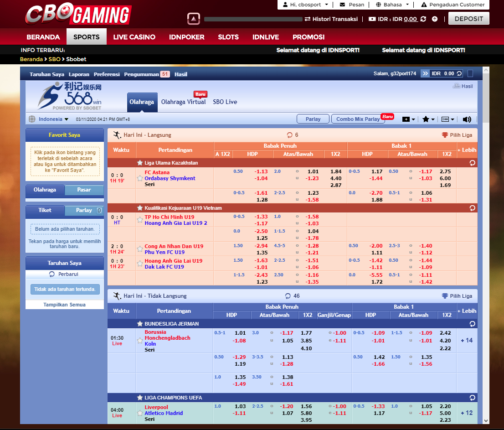Expand +14 more markets for Monchengladbach match

467,340
